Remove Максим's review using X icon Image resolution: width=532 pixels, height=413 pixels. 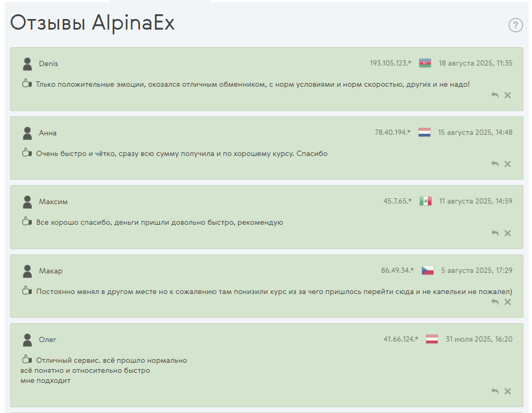coord(508,233)
